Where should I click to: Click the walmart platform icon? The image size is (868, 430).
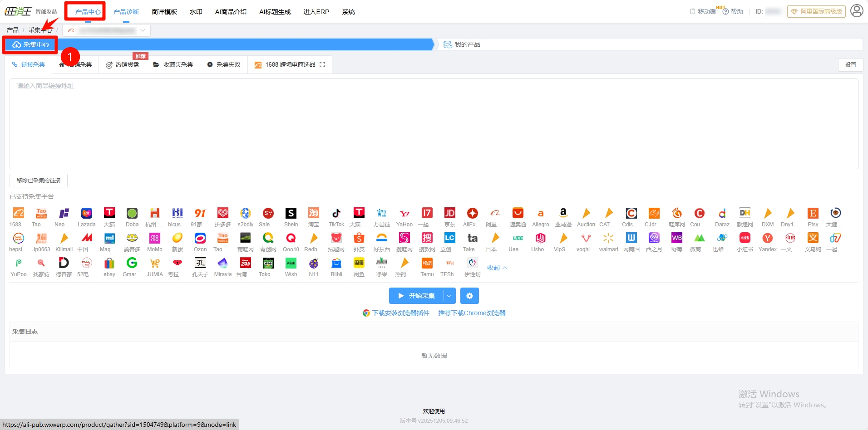tap(608, 239)
